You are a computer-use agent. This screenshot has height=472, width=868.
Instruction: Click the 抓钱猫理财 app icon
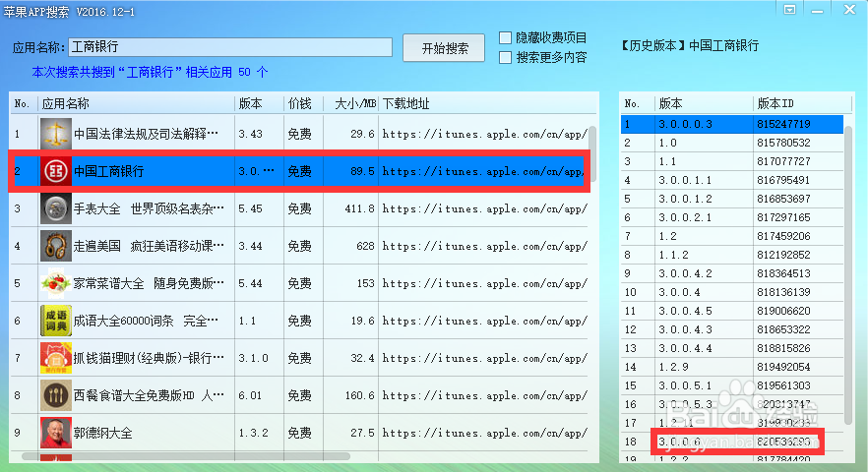(56, 358)
